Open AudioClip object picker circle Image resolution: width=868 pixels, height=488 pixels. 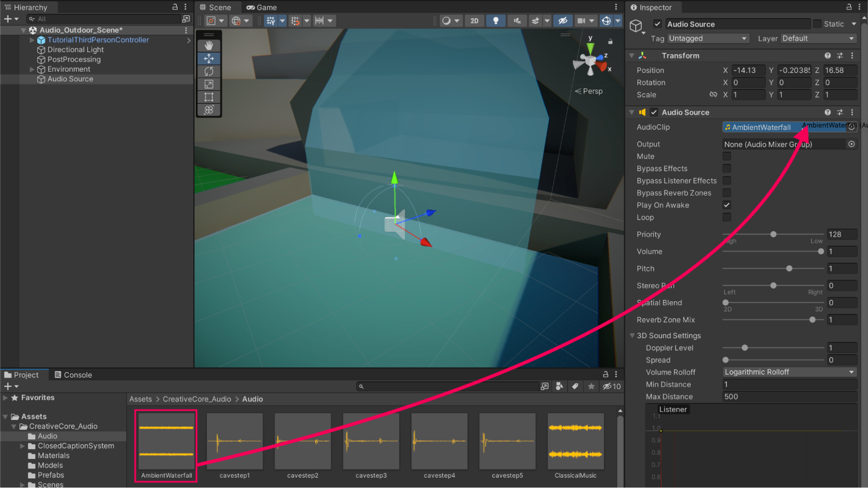851,127
